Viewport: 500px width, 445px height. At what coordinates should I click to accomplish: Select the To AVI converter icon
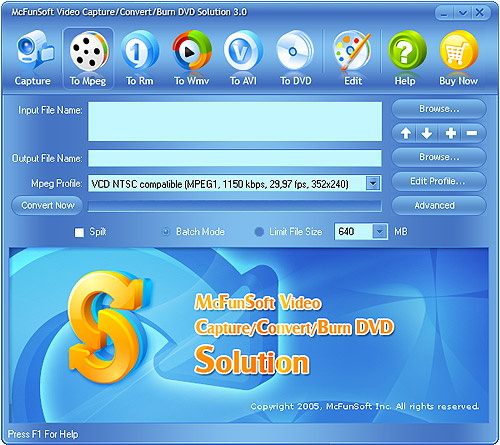(x=243, y=58)
